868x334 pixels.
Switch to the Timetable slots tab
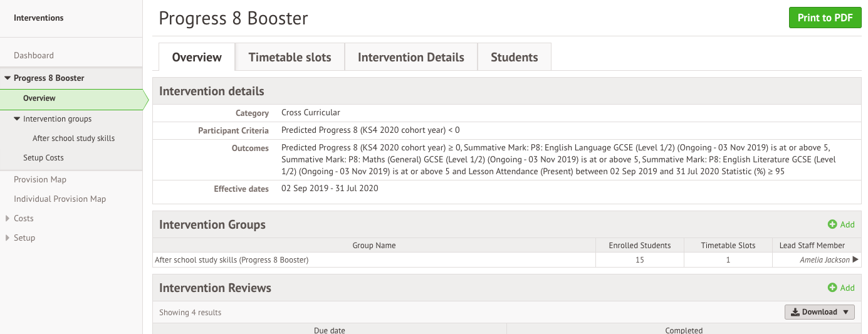[290, 57]
